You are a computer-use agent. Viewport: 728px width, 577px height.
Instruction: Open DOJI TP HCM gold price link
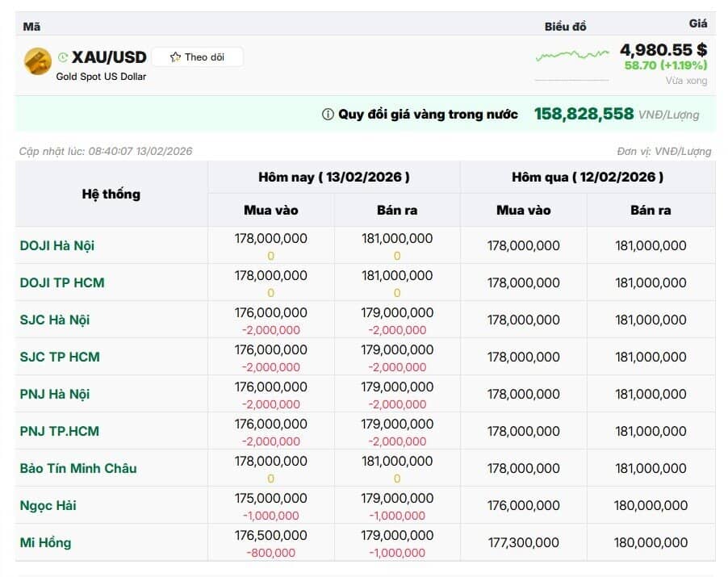pyautogui.click(x=62, y=282)
